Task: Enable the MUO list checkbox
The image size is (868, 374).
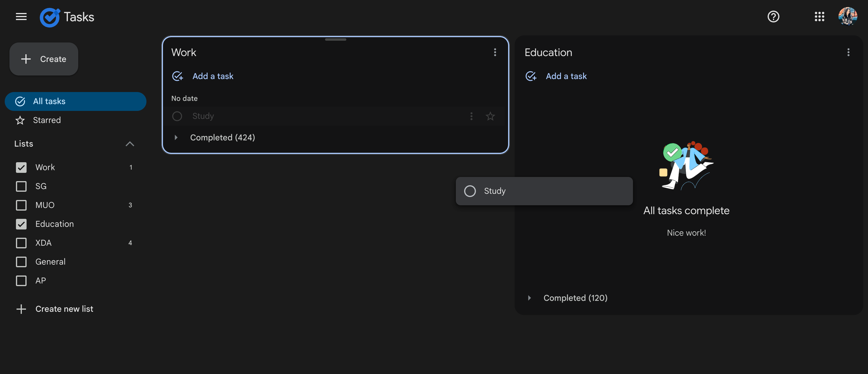Action: pos(21,205)
